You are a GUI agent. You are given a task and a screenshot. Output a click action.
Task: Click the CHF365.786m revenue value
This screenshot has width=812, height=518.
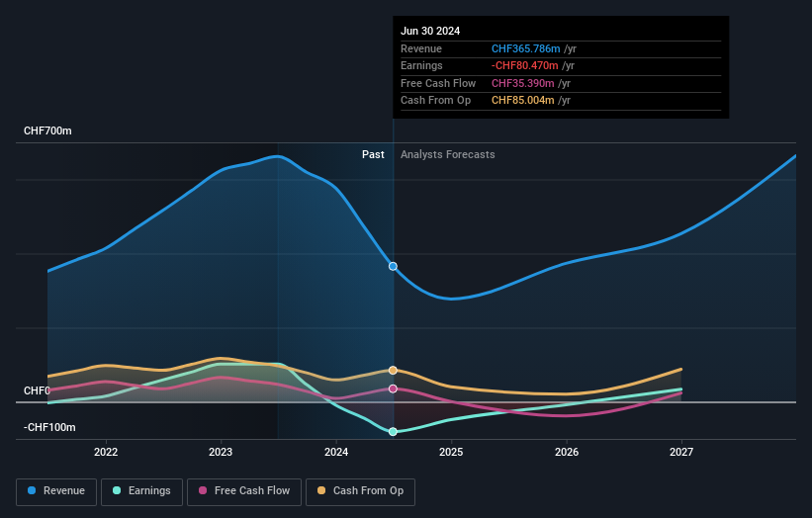pyautogui.click(x=525, y=48)
